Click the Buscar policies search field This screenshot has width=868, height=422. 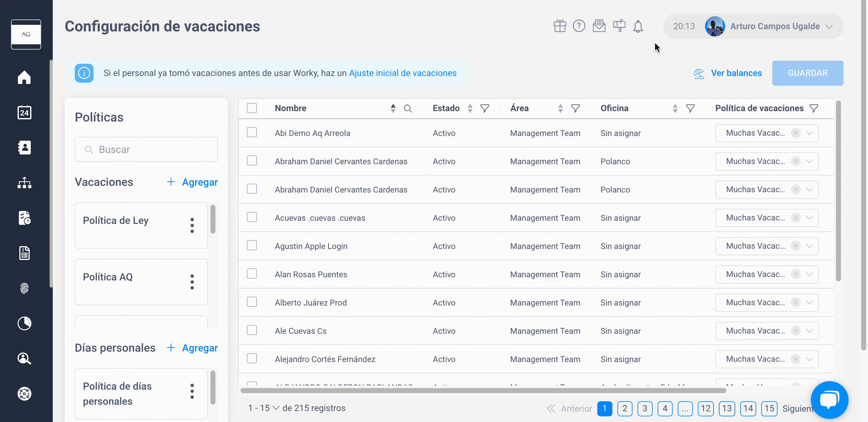pos(146,149)
